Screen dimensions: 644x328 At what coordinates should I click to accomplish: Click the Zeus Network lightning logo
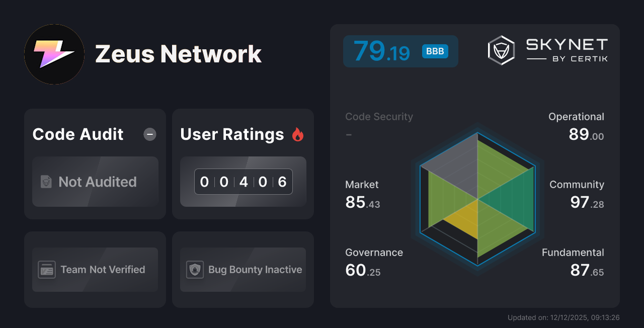pyautogui.click(x=54, y=54)
